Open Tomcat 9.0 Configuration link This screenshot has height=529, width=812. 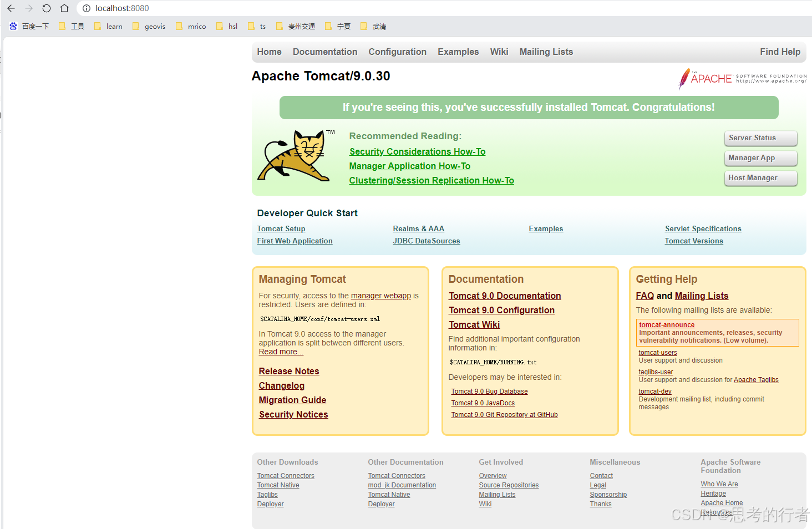pyautogui.click(x=501, y=310)
